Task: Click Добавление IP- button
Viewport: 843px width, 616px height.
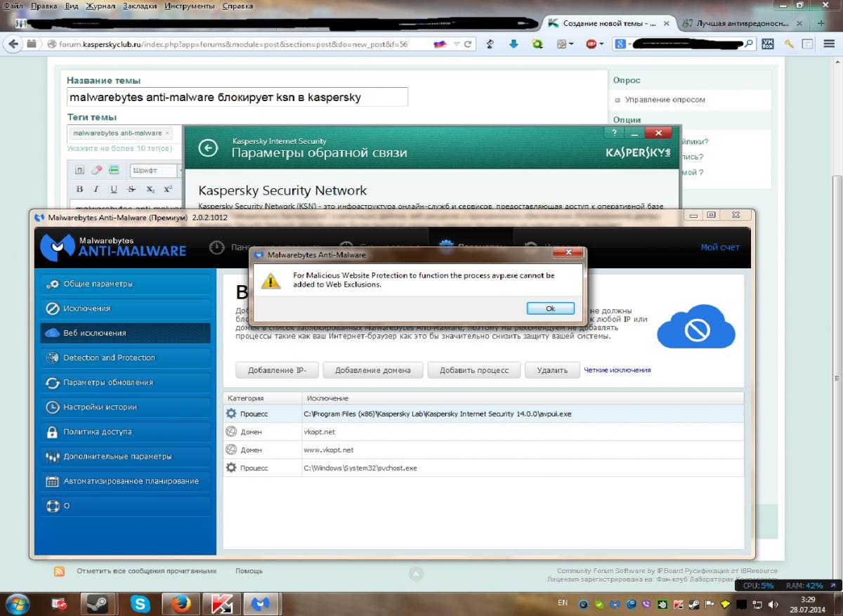Action: coord(277,370)
